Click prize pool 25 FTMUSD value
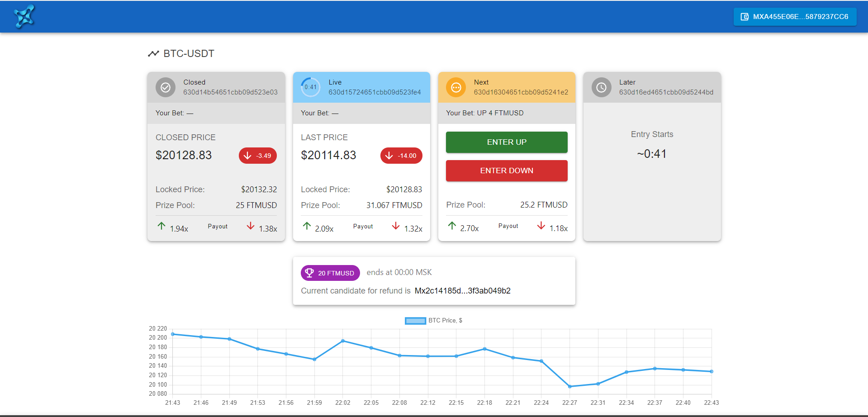Image resolution: width=868 pixels, height=417 pixels. (256, 205)
